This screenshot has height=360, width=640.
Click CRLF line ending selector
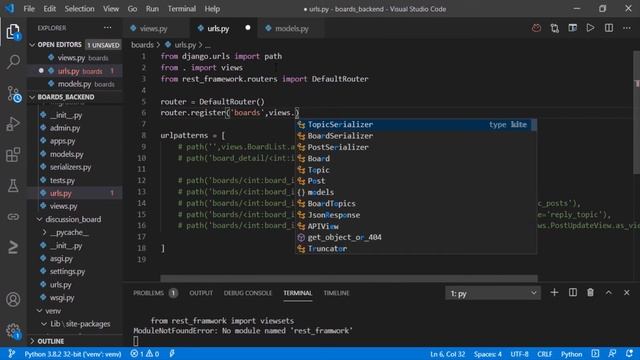544,354
